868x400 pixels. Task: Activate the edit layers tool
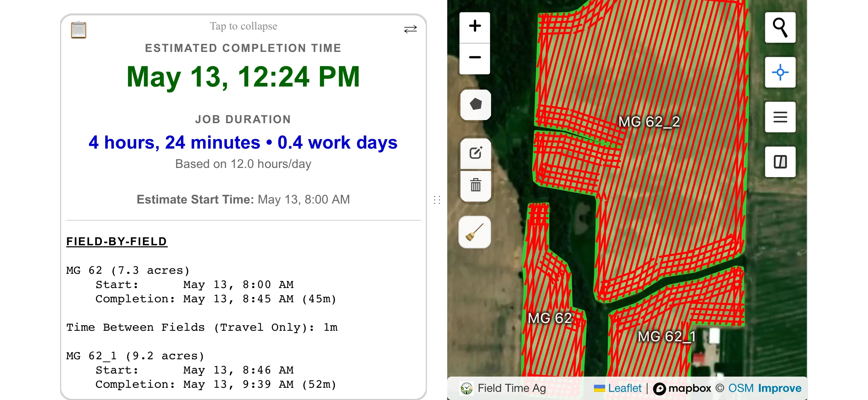pos(475,153)
